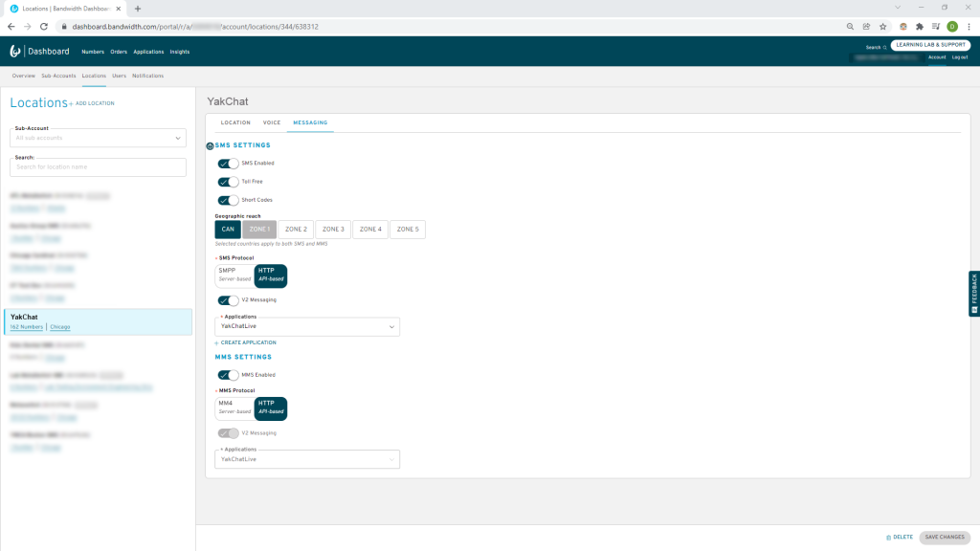
Task: Click Add Location link
Action: pyautogui.click(x=92, y=103)
